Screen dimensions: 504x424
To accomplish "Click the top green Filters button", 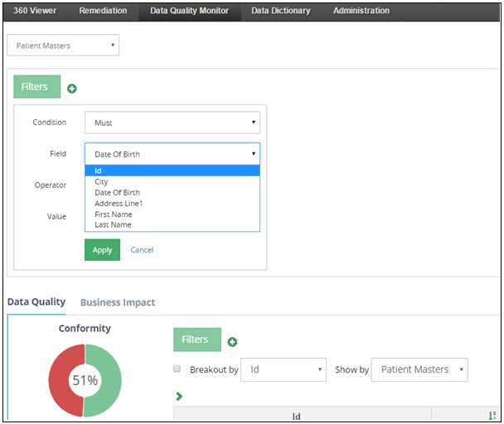I will 36,86.
